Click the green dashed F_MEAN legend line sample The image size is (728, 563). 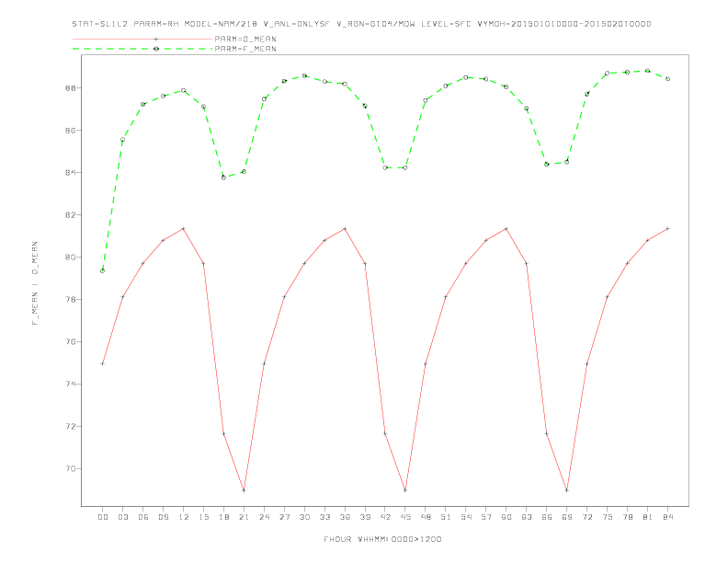142,49
